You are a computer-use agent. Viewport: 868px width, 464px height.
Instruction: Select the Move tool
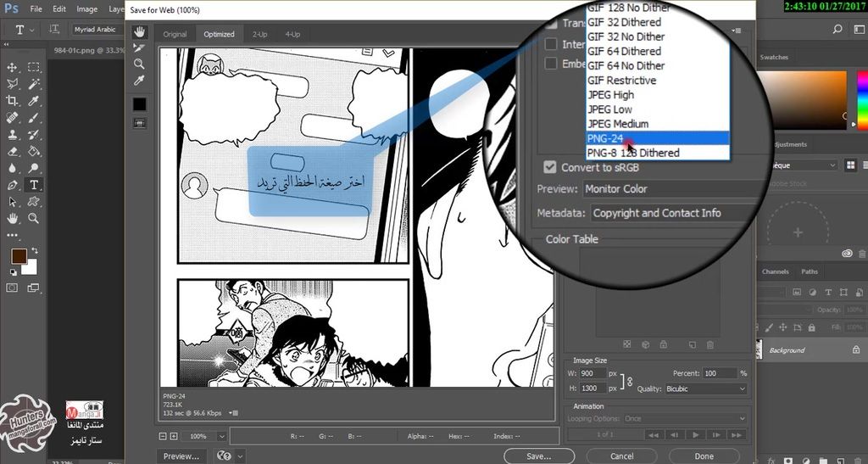click(x=12, y=68)
